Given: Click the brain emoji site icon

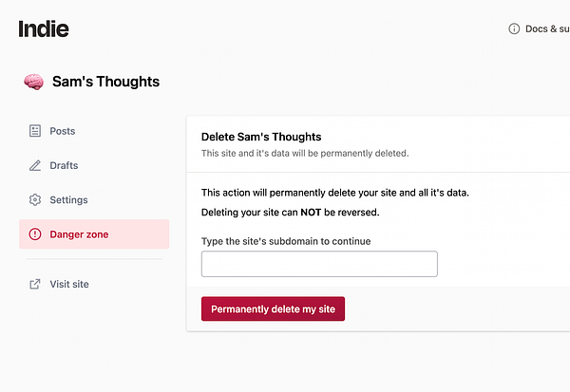Looking at the screenshot, I should [x=33, y=82].
